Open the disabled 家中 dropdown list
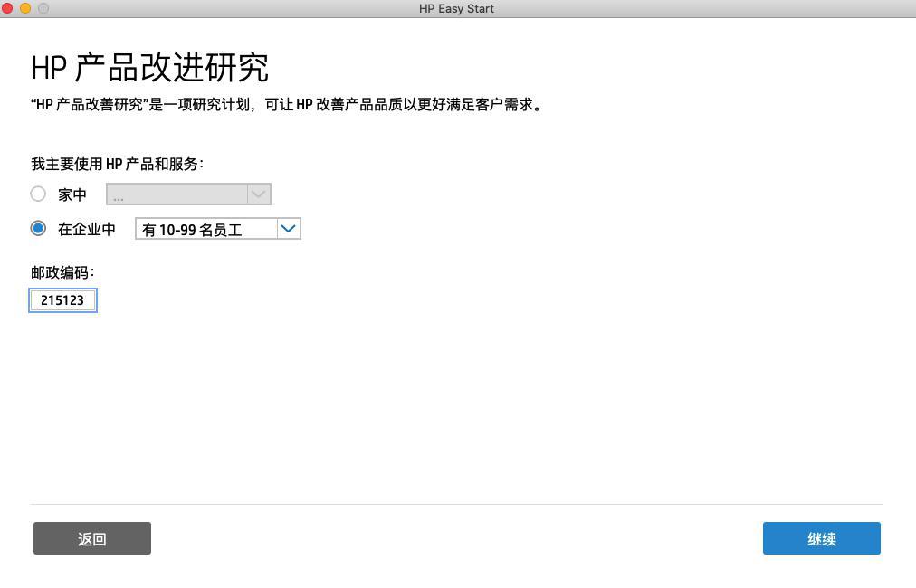The height and width of the screenshot is (588, 916). tap(188, 194)
